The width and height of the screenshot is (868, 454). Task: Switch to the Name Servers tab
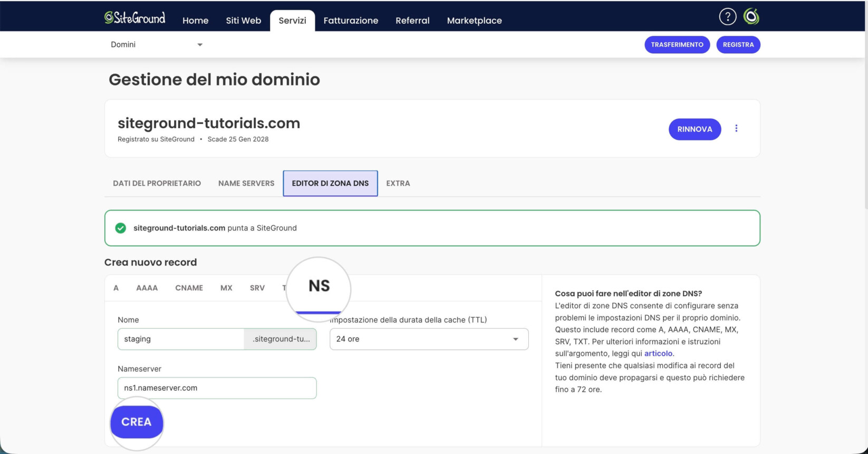pyautogui.click(x=246, y=183)
